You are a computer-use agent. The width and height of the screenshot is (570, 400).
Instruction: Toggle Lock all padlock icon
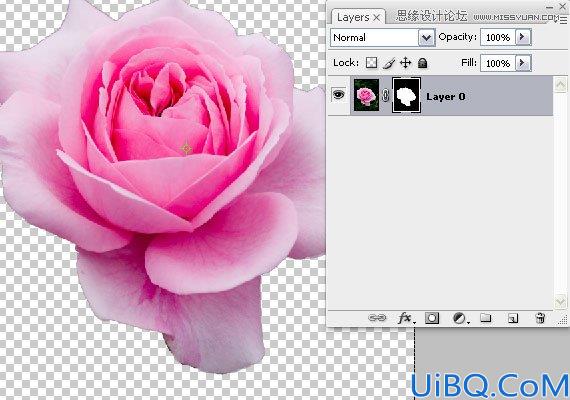[x=422, y=63]
